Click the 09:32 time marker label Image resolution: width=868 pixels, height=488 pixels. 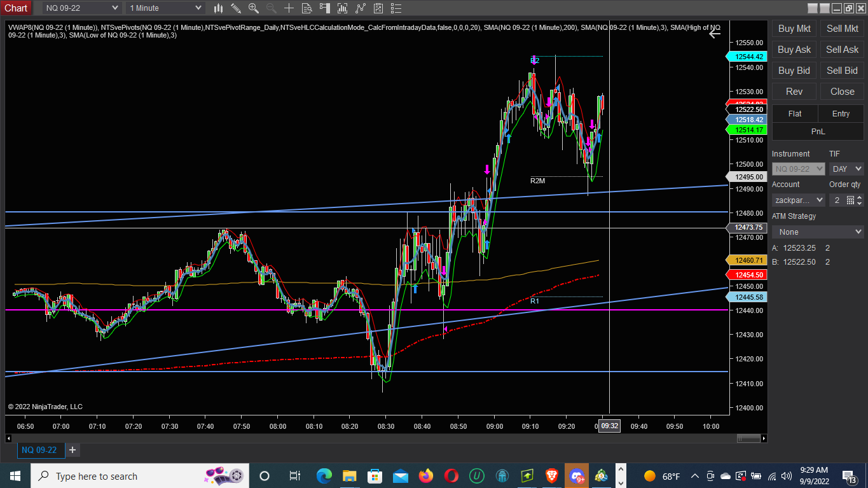pyautogui.click(x=609, y=426)
